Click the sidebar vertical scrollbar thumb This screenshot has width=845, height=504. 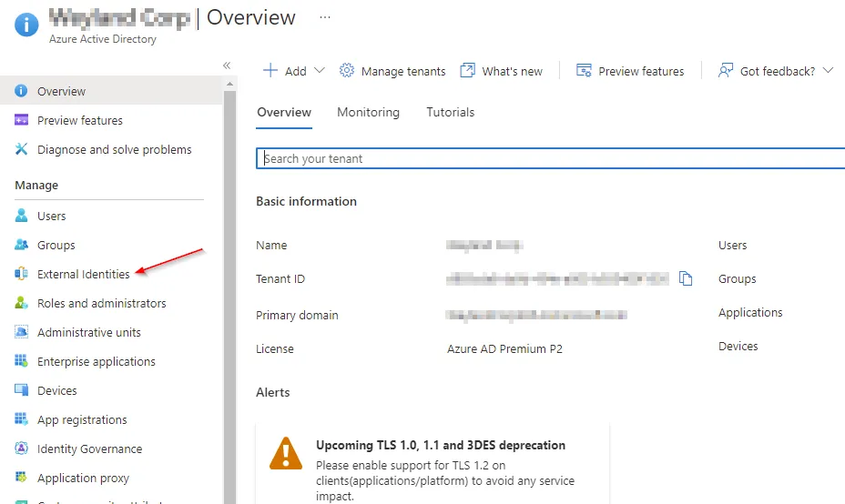coord(230,297)
